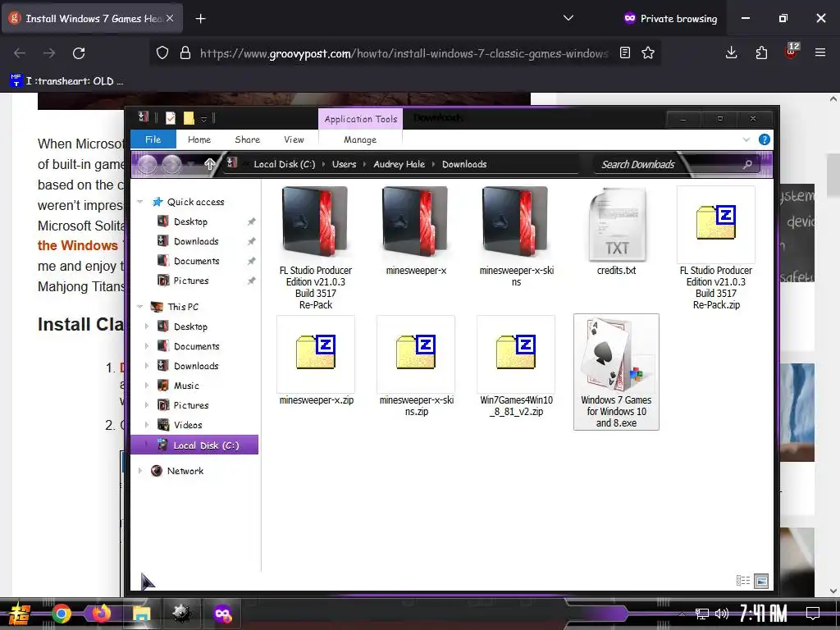The width and height of the screenshot is (840, 630).
Task: Click Audrey Hale in address breadcrumb
Action: click(399, 164)
